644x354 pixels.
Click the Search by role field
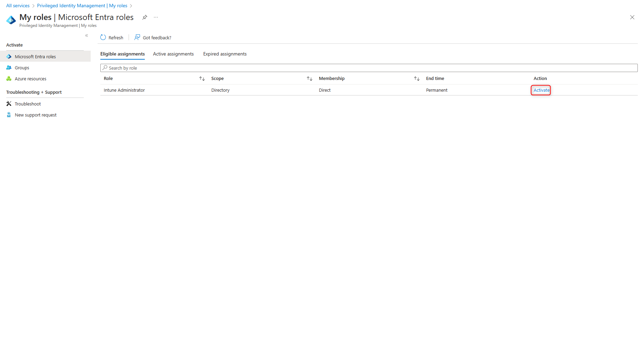(x=241, y=68)
